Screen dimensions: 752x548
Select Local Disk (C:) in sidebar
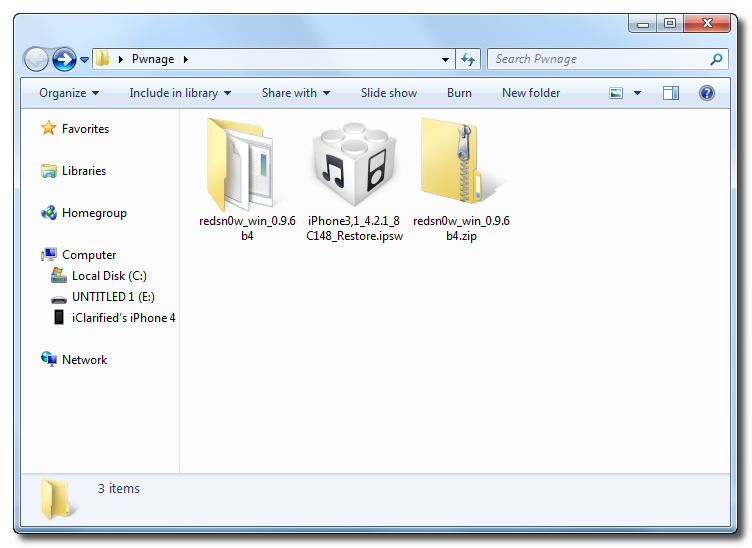109,276
